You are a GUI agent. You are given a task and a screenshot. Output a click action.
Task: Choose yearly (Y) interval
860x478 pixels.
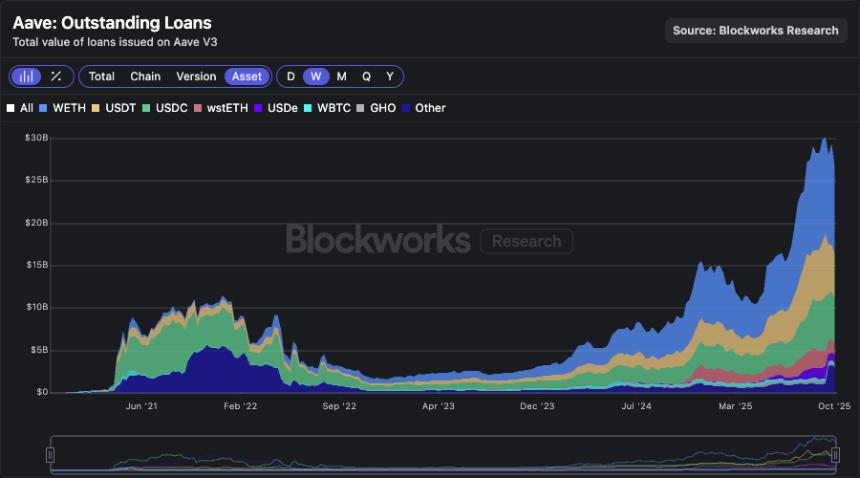click(390, 76)
